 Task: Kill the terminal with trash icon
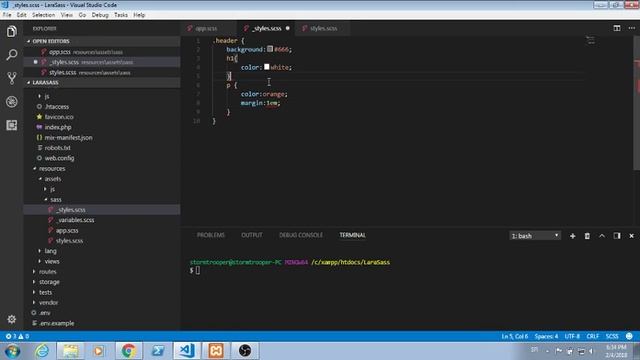click(x=587, y=236)
